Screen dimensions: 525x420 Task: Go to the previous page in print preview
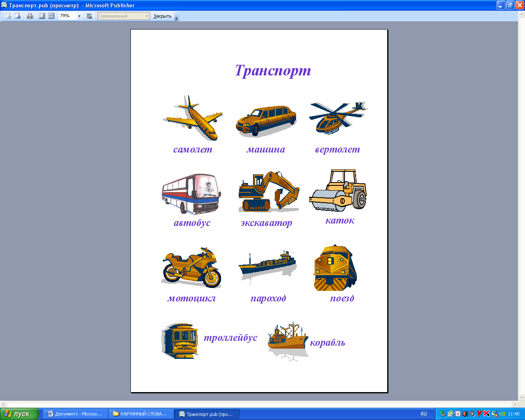[8, 16]
